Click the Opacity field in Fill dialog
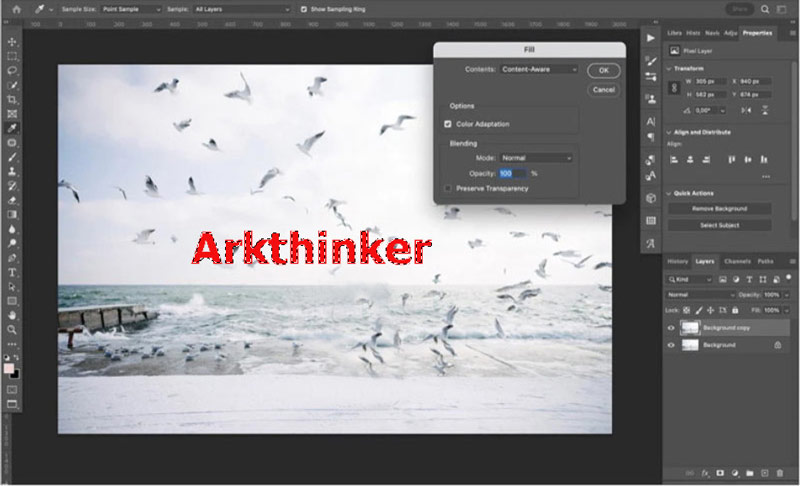This screenshot has height=486, width=800. (513, 174)
